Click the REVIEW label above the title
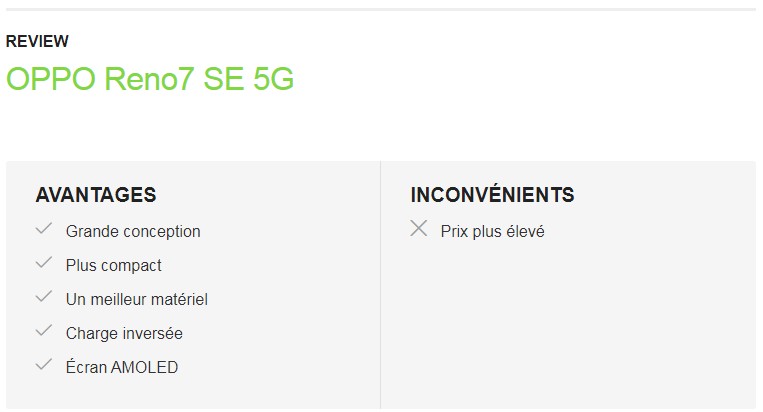This screenshot has width=763, height=412. [37, 41]
